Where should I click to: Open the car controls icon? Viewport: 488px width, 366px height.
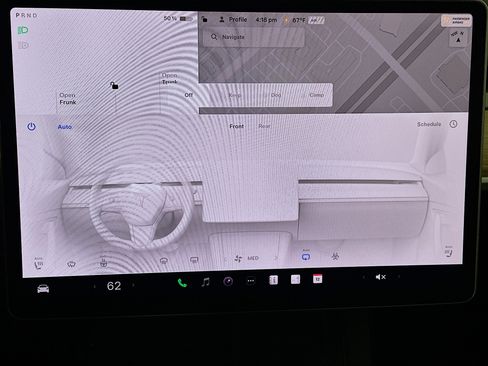(x=43, y=288)
